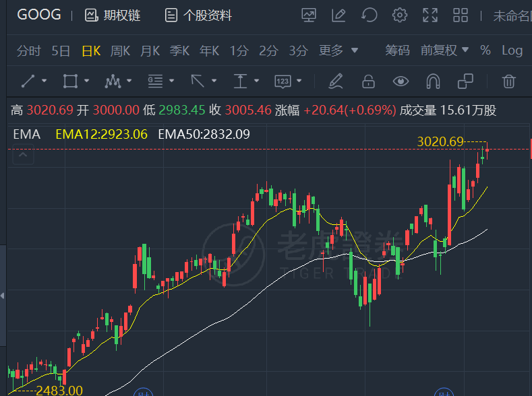This screenshot has height=396, width=532.
Task: Select the arrow drawing tool
Action: coord(198,81)
